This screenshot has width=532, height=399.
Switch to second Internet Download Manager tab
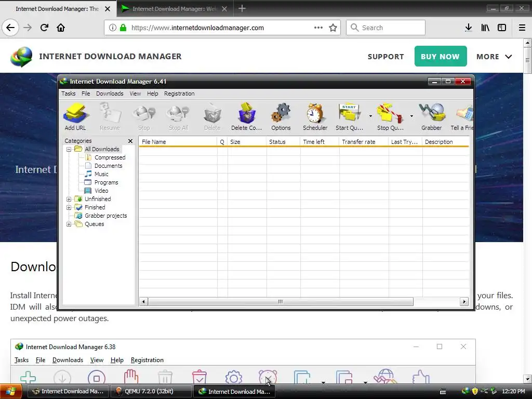(175, 9)
